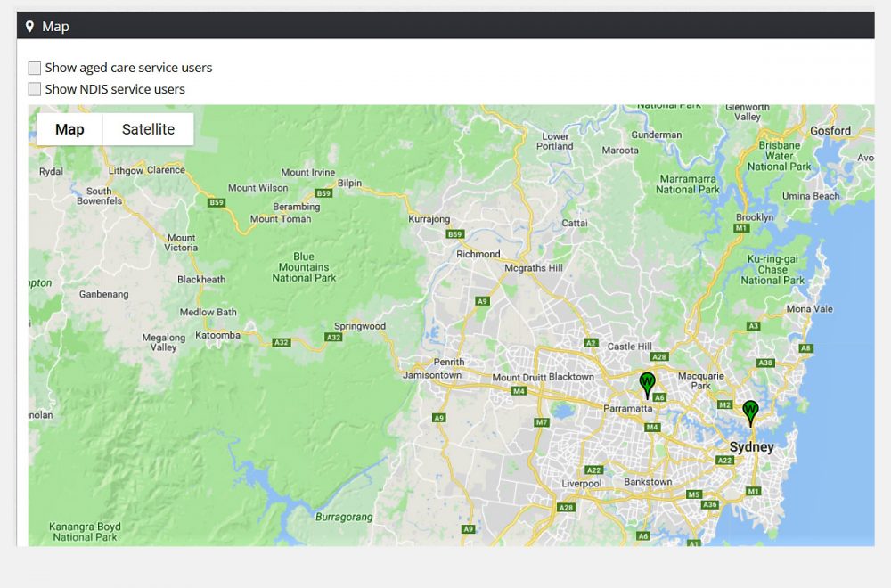This screenshot has width=891, height=588.
Task: Click the Mount Tomah place label
Action: tap(281, 219)
